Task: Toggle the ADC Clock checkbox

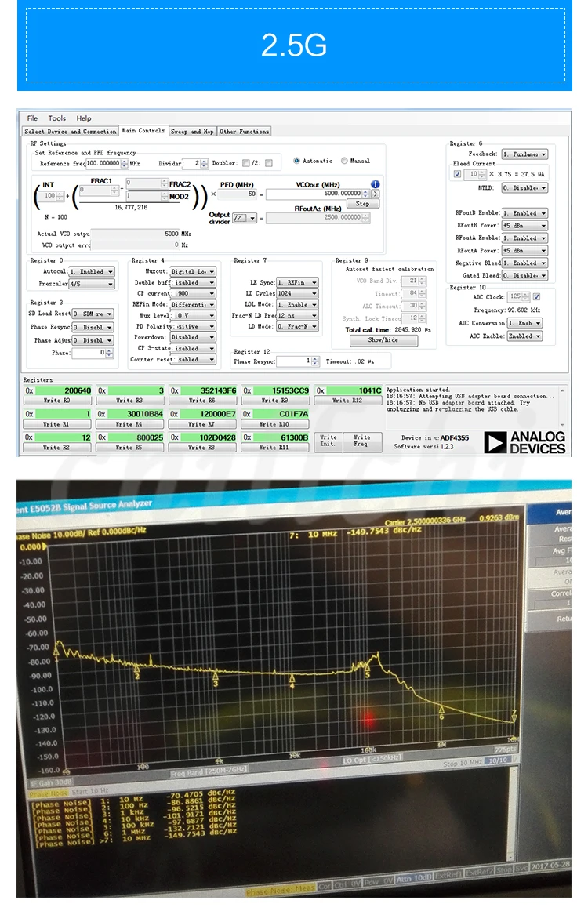Action: [536, 297]
